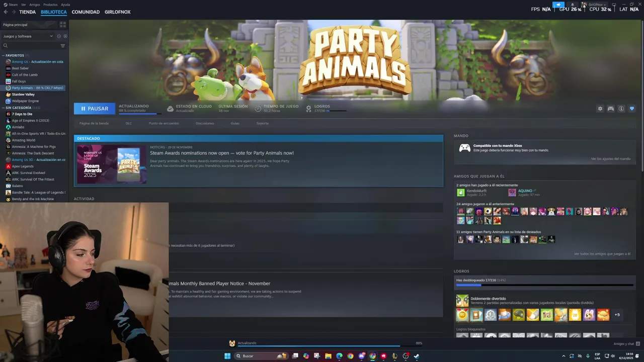
Task: Go forward with the right navigation arrow
Action: click(x=13, y=12)
